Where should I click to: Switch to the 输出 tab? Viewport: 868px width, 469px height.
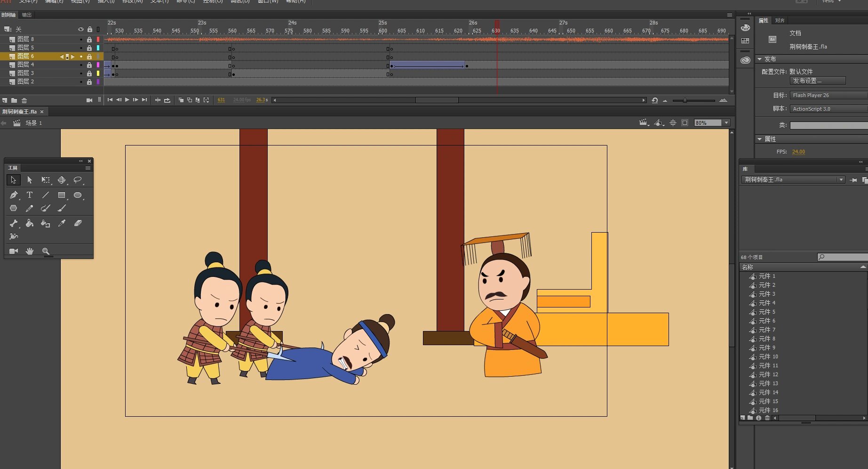[26, 15]
